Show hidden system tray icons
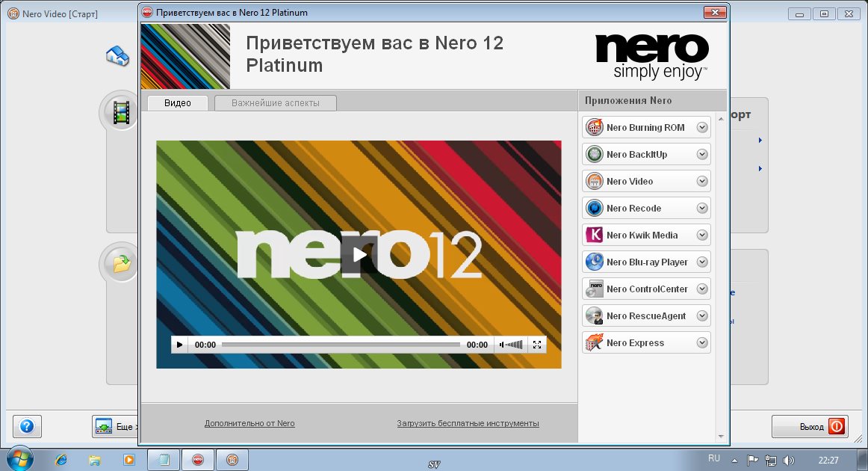This screenshot has width=868, height=471. coord(734,461)
